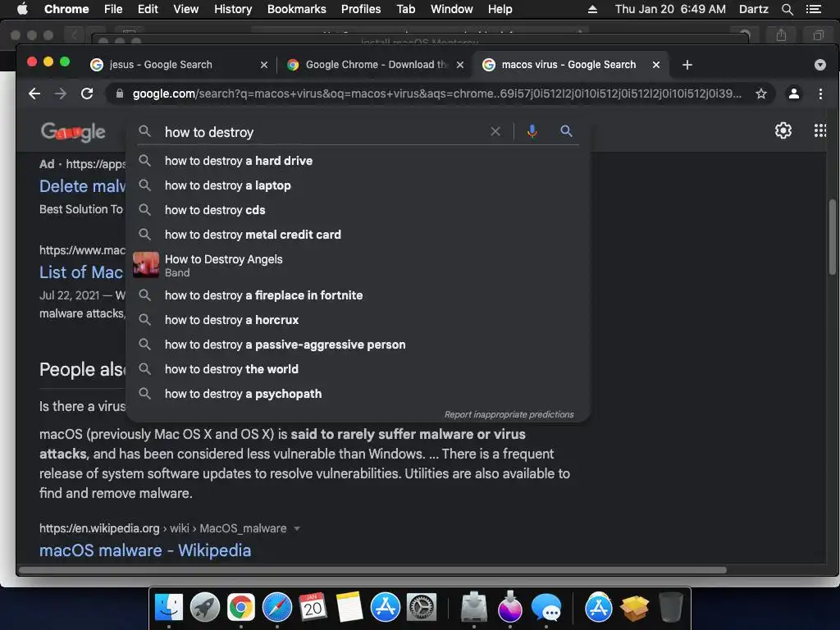Open the tab search dropdown arrow
Screen dimensions: 840x630
pyautogui.click(x=819, y=65)
